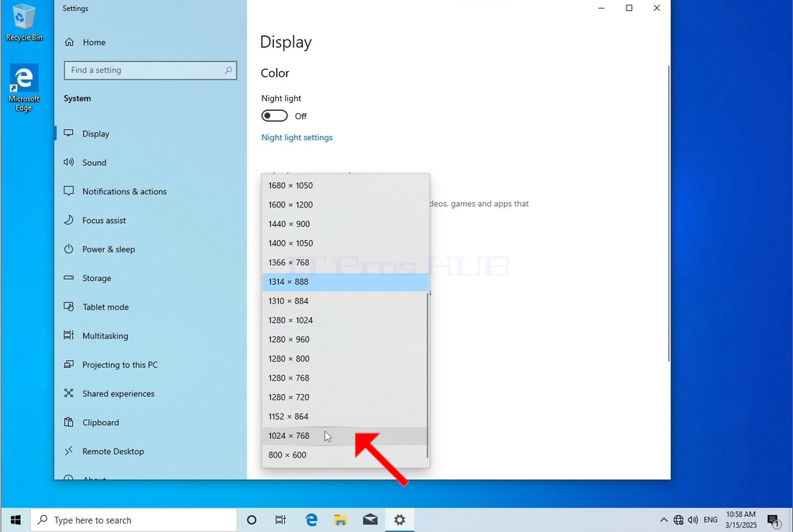Select 1280 × 960 resolution
Image resolution: width=793 pixels, height=532 pixels.
pyautogui.click(x=345, y=339)
